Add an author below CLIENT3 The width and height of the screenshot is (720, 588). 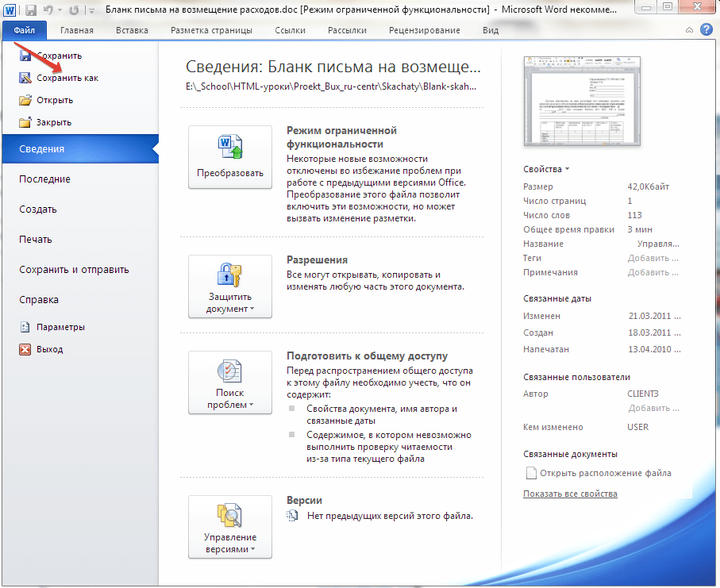653,408
